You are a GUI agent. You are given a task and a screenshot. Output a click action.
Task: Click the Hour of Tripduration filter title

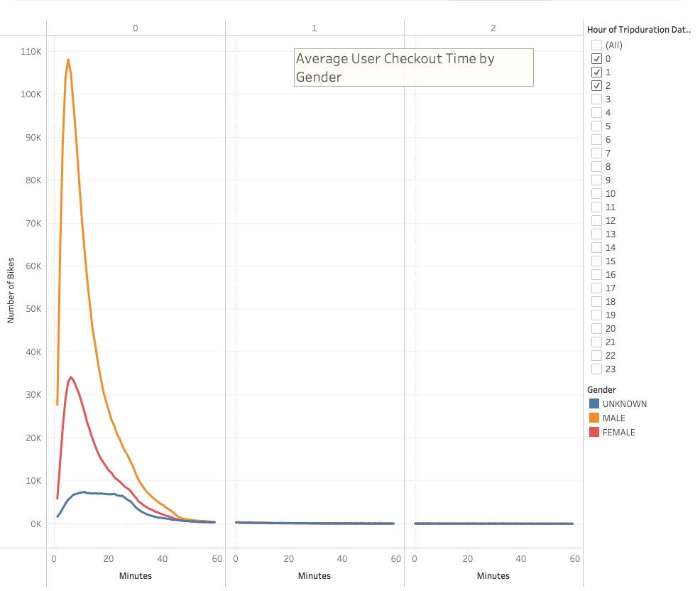pos(639,30)
